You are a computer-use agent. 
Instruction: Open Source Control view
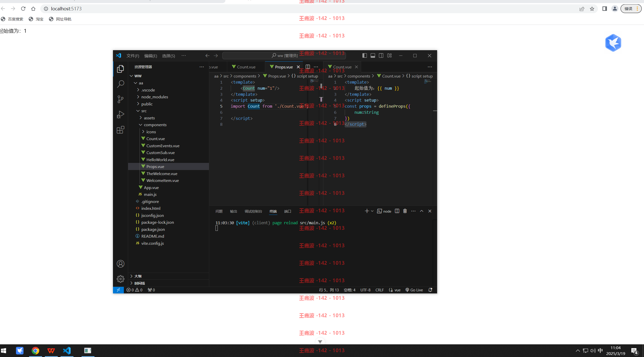121,99
